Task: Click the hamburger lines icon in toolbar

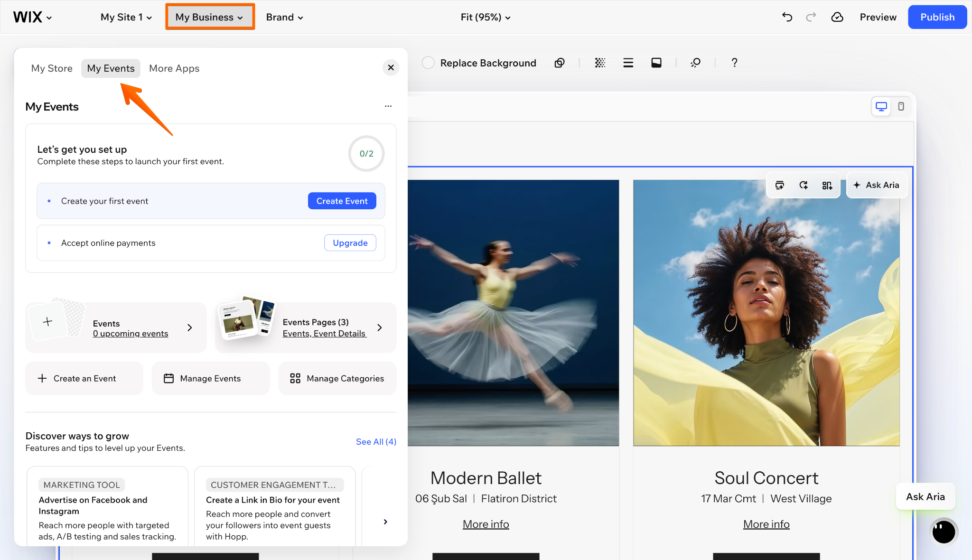Action: click(x=628, y=63)
